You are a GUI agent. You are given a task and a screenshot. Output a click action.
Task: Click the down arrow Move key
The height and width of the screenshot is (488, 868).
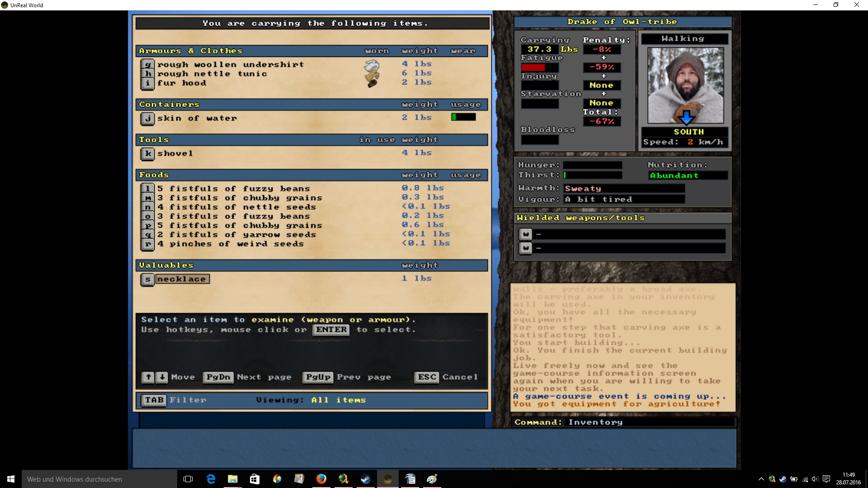click(162, 377)
